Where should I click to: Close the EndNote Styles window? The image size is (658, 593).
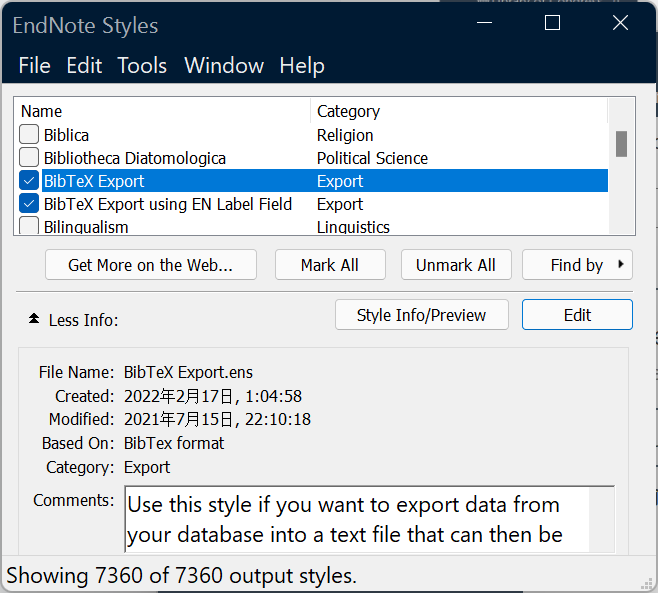click(x=620, y=23)
